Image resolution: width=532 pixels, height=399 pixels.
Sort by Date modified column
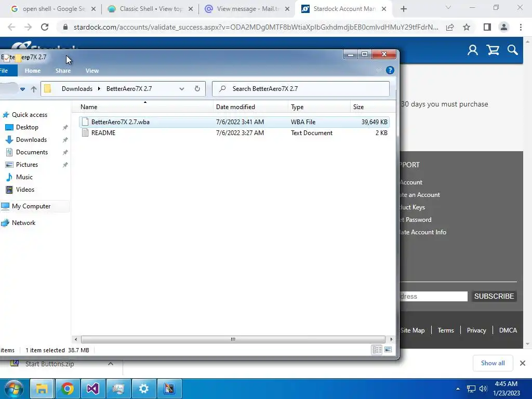251,107
